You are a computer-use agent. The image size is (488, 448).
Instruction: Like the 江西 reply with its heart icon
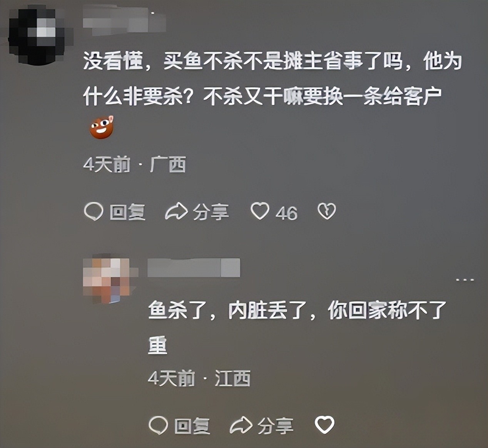[x=325, y=425]
